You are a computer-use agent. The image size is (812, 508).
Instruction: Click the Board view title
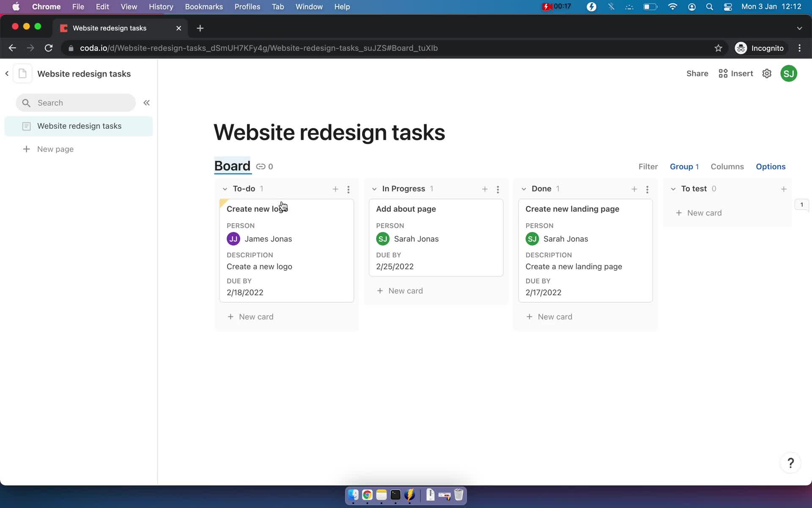232,166
